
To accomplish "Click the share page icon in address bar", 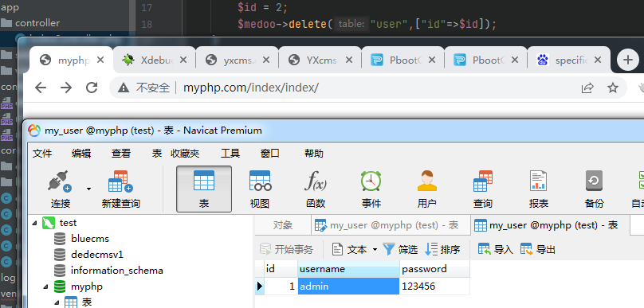I will click(587, 88).
